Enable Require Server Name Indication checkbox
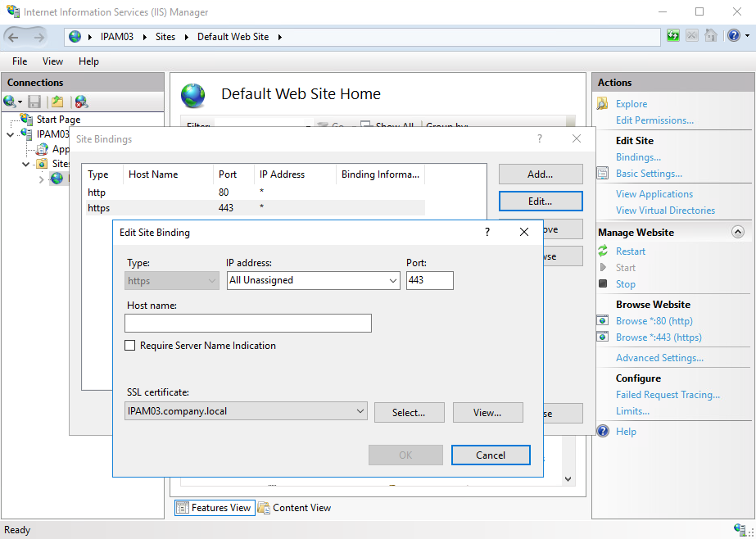This screenshot has height=539, width=756. (129, 346)
